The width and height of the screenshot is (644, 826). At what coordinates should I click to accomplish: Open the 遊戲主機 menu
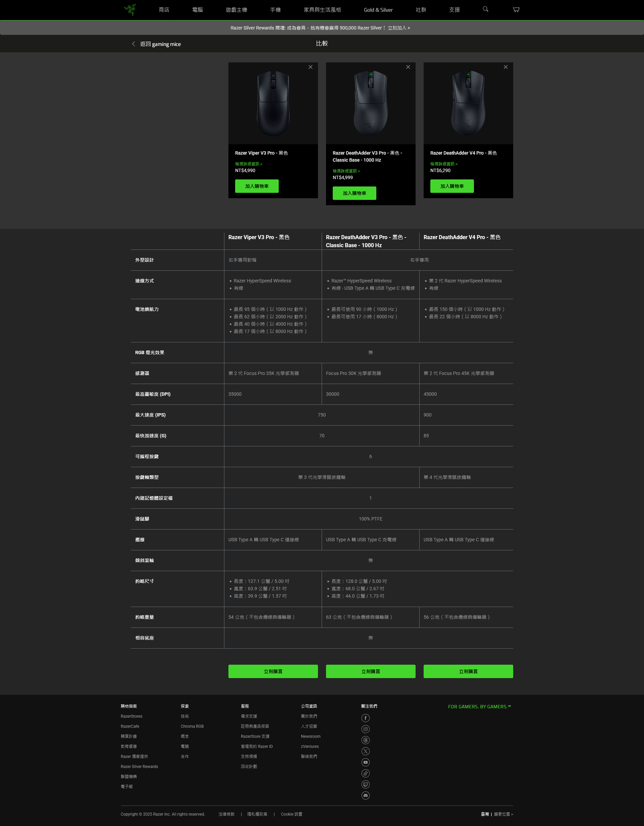coord(236,10)
